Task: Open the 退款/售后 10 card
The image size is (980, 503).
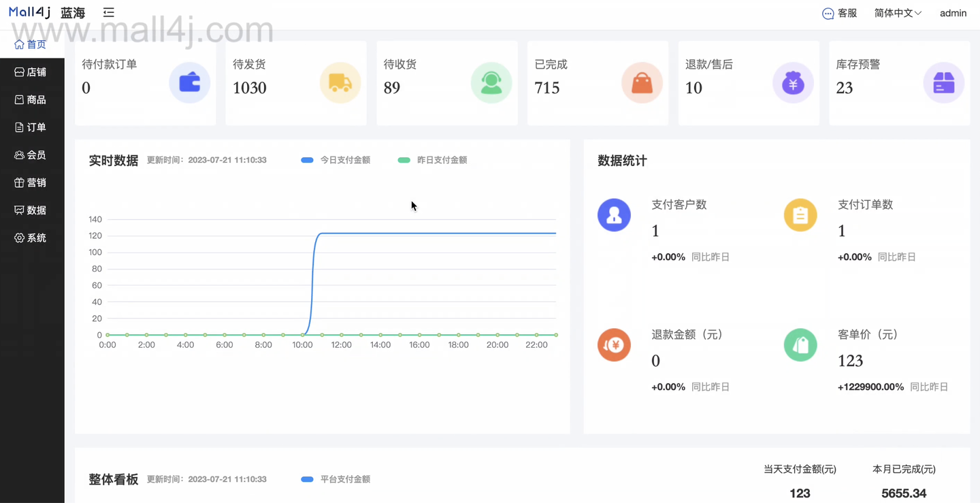Action: pyautogui.click(x=749, y=82)
